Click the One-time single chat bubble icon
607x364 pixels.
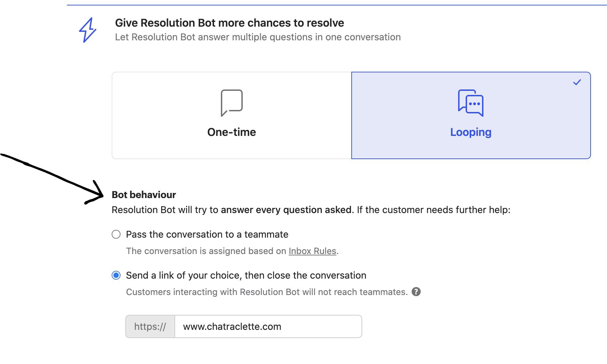pos(232,103)
